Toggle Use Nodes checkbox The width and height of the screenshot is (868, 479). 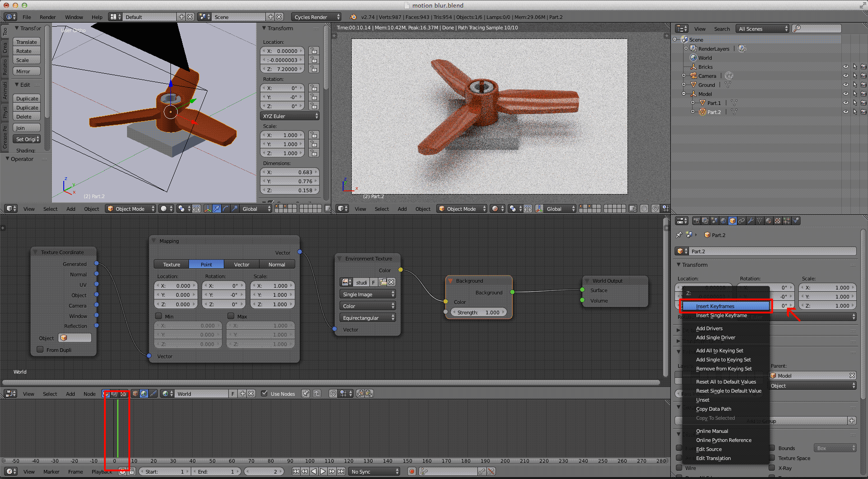(x=264, y=394)
